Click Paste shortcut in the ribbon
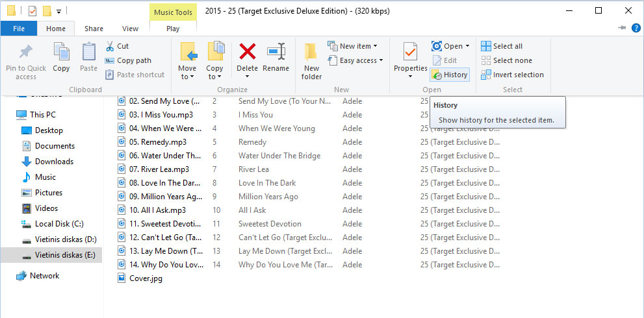644x318 pixels. pyautogui.click(x=135, y=75)
